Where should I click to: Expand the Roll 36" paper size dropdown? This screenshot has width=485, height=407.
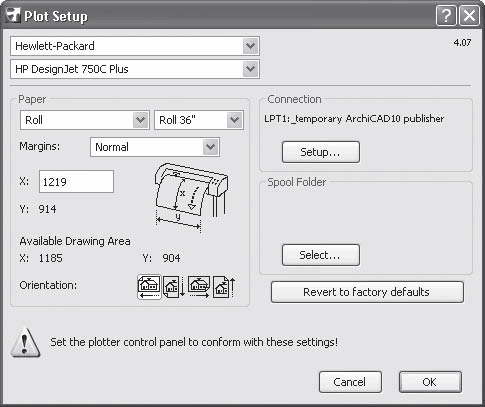click(x=199, y=120)
